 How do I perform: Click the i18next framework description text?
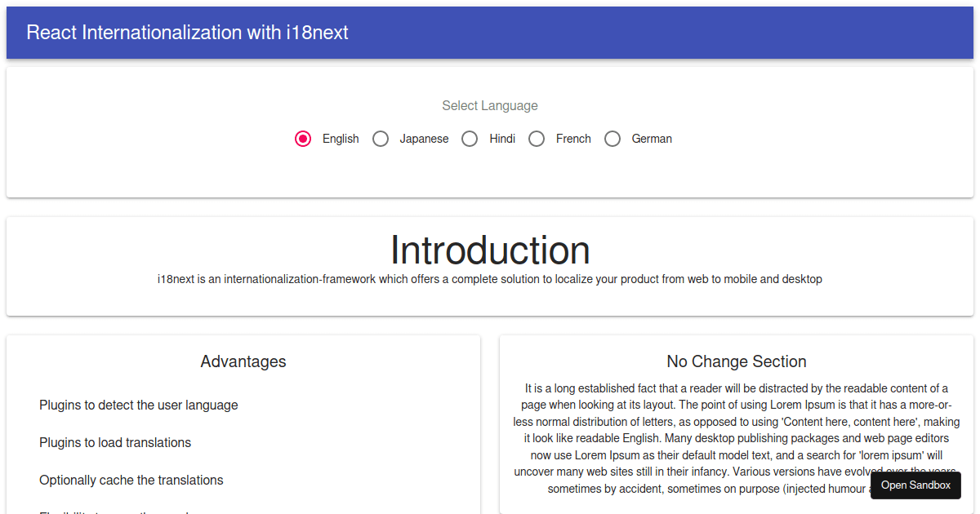[490, 278]
